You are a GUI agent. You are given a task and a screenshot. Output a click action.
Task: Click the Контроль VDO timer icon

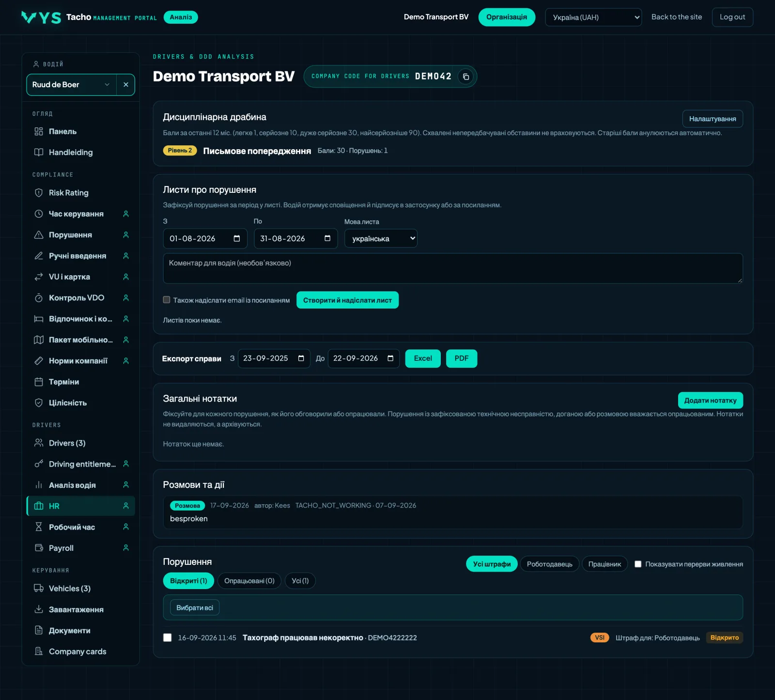click(x=39, y=298)
